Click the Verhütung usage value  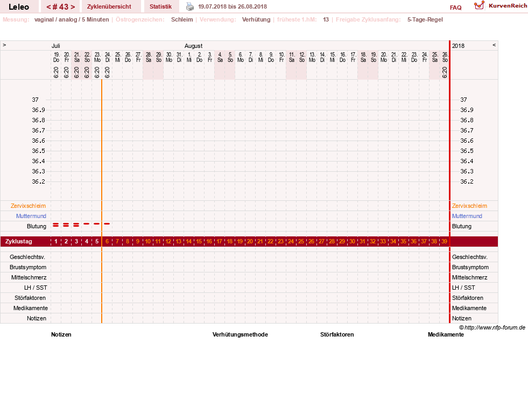256,19
